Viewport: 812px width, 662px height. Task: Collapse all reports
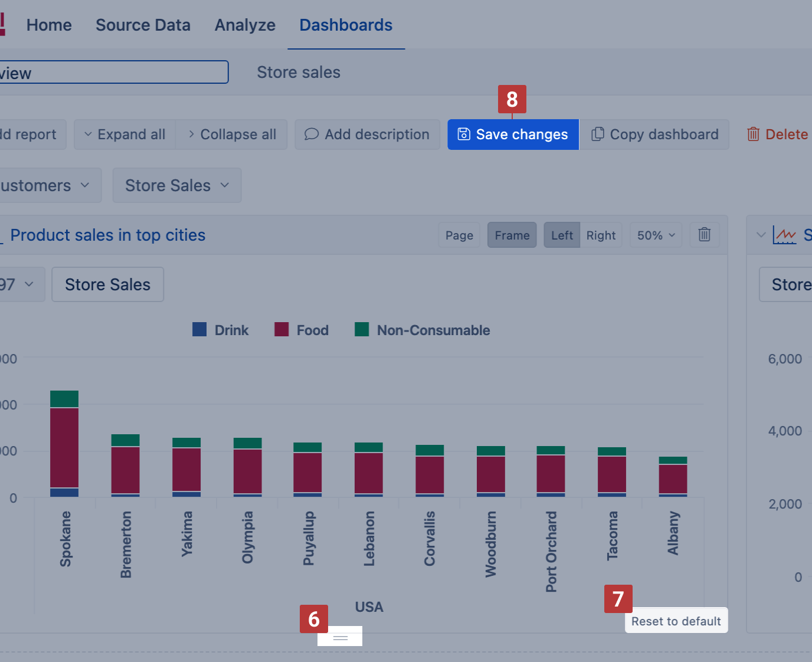(231, 135)
